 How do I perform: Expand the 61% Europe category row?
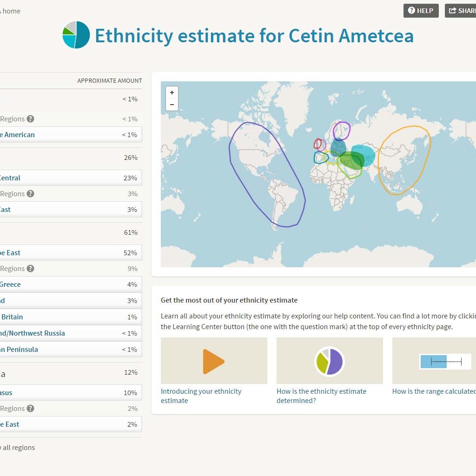tap(70, 232)
